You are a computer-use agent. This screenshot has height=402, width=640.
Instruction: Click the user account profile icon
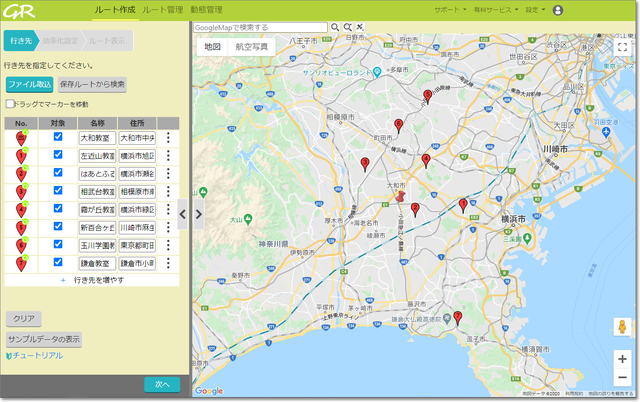pos(558,10)
